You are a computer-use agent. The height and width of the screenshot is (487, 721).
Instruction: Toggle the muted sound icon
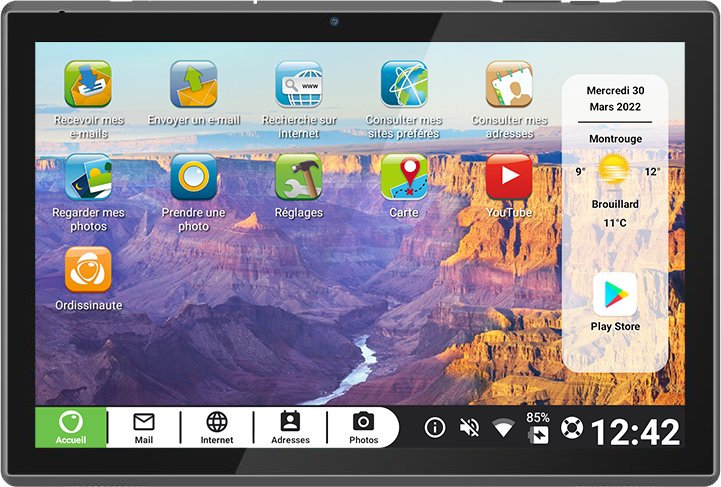469,428
